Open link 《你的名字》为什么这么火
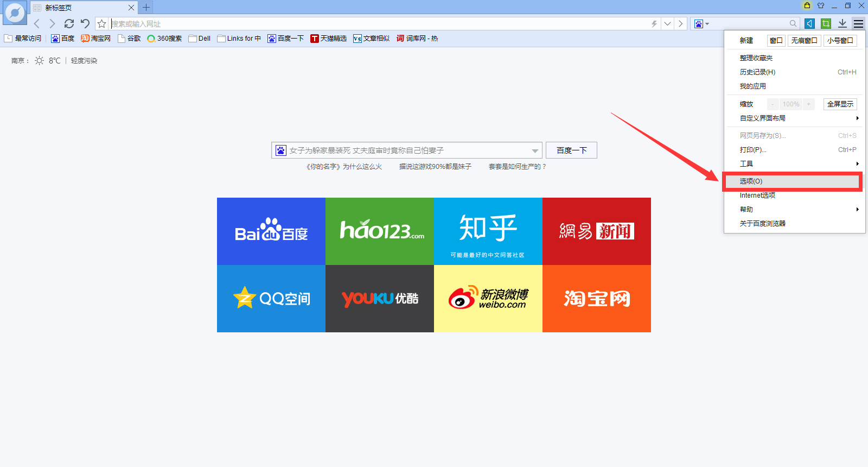 click(x=344, y=167)
